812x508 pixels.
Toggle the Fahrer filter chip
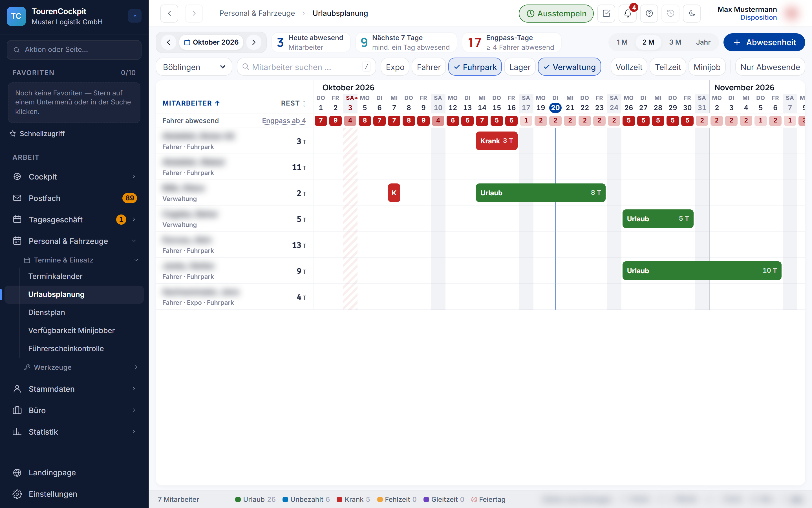tap(429, 67)
